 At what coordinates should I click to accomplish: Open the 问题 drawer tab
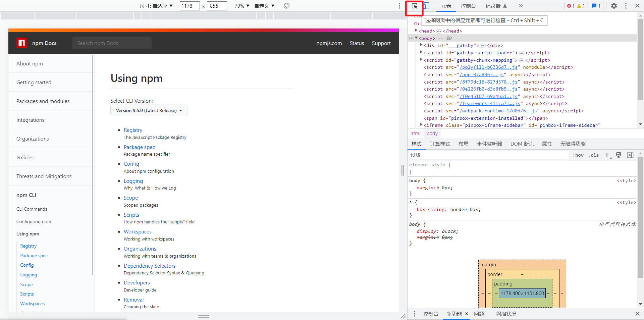pos(479,314)
